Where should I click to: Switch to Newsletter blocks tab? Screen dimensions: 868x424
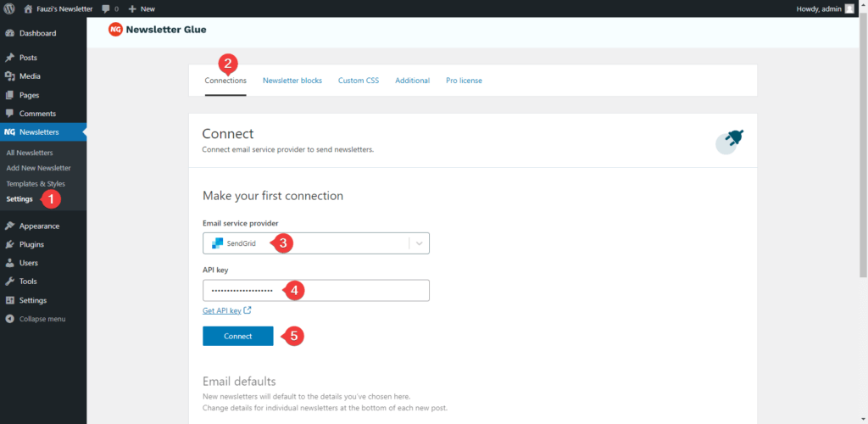[292, 81]
